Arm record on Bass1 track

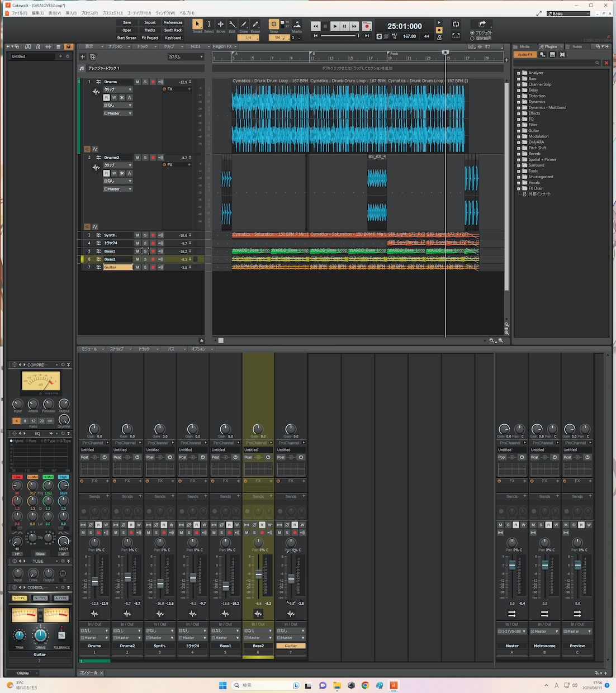(x=153, y=251)
